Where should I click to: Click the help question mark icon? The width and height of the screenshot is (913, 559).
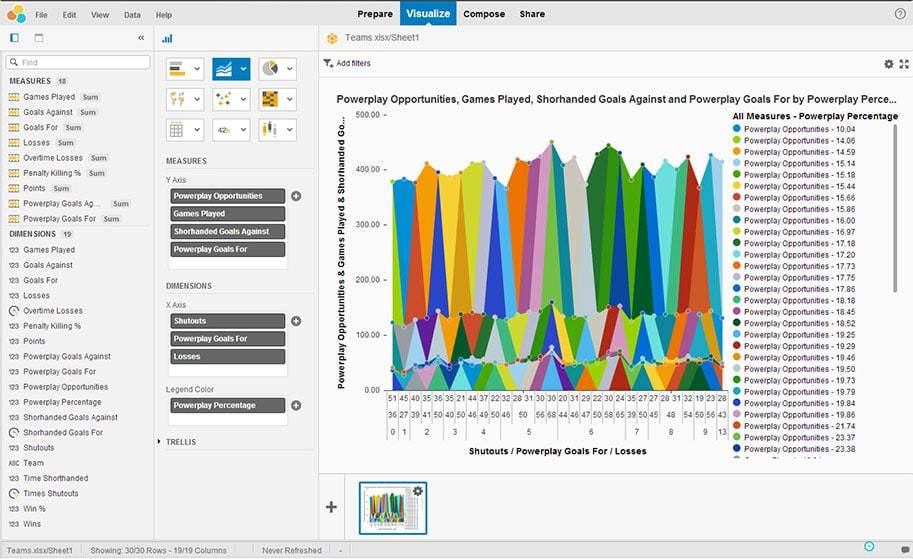pyautogui.click(x=899, y=14)
